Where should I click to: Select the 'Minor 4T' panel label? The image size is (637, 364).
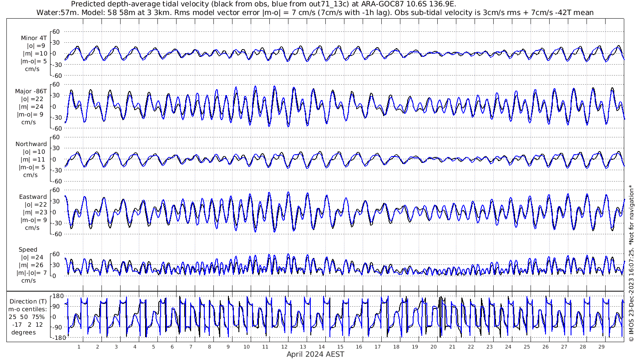tap(34, 38)
